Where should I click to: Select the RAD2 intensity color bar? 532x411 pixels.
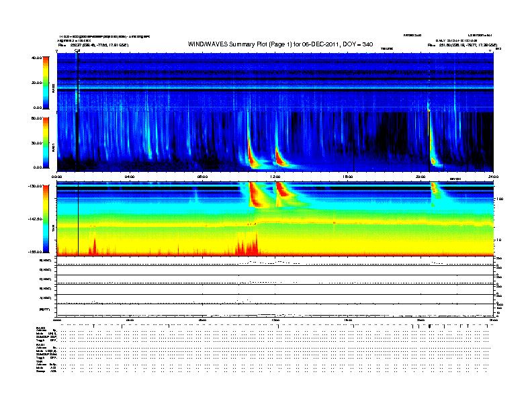(46, 83)
